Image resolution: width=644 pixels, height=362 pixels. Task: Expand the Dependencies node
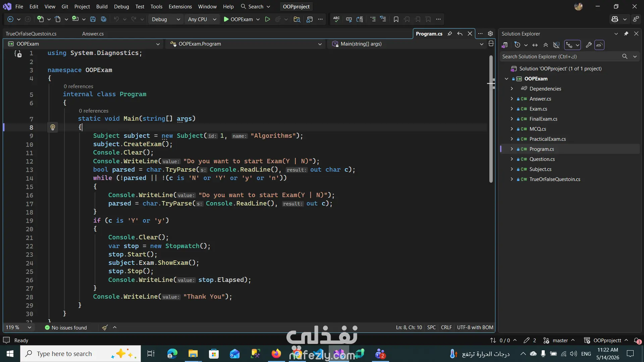click(x=512, y=88)
